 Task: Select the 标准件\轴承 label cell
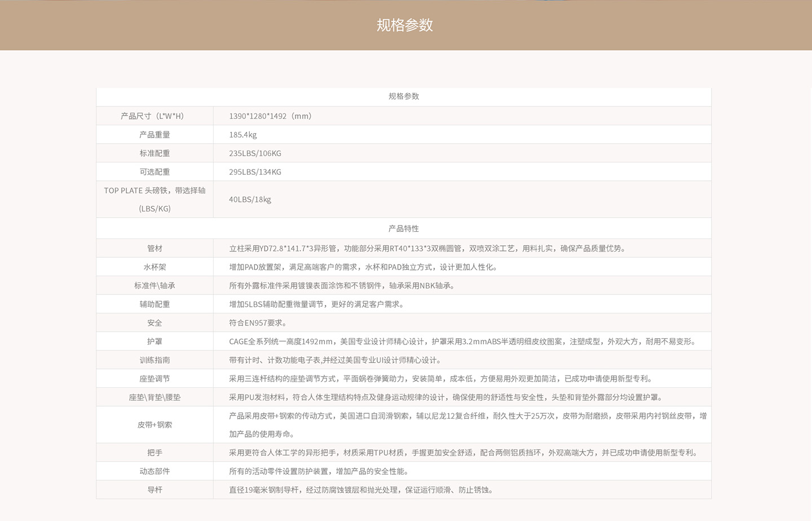[x=155, y=285]
